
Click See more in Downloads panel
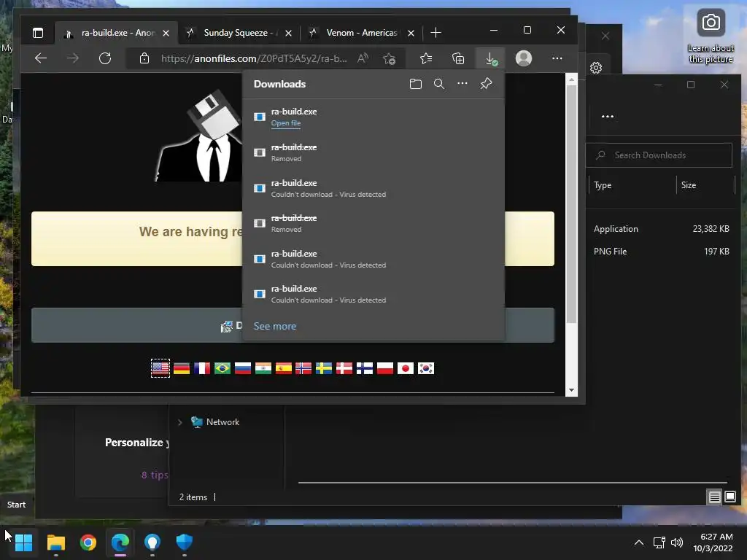pyautogui.click(x=275, y=326)
